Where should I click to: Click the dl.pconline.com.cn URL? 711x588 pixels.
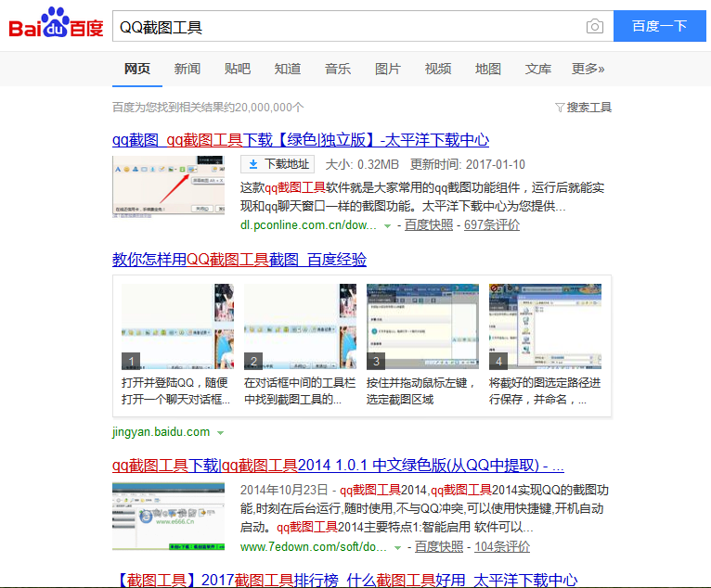308,225
